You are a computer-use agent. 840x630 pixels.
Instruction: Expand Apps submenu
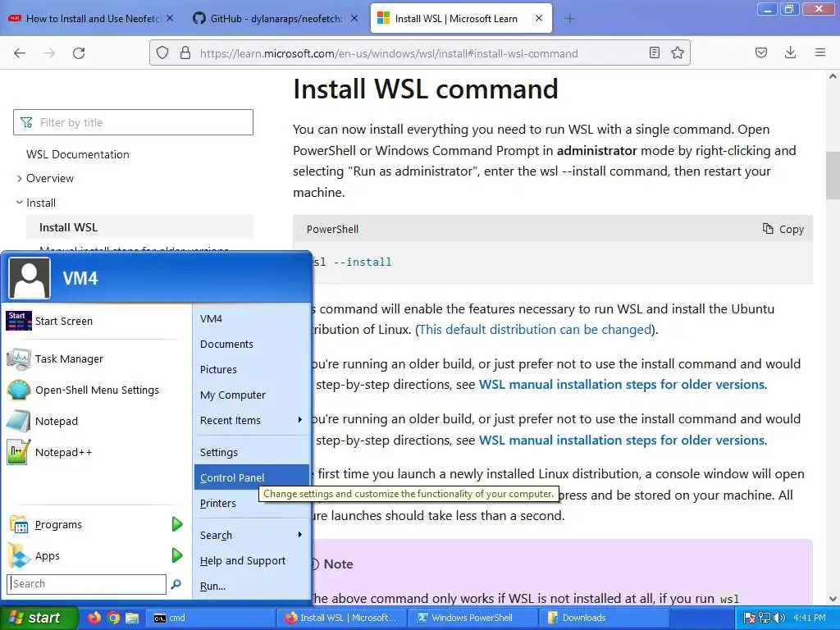coord(97,555)
